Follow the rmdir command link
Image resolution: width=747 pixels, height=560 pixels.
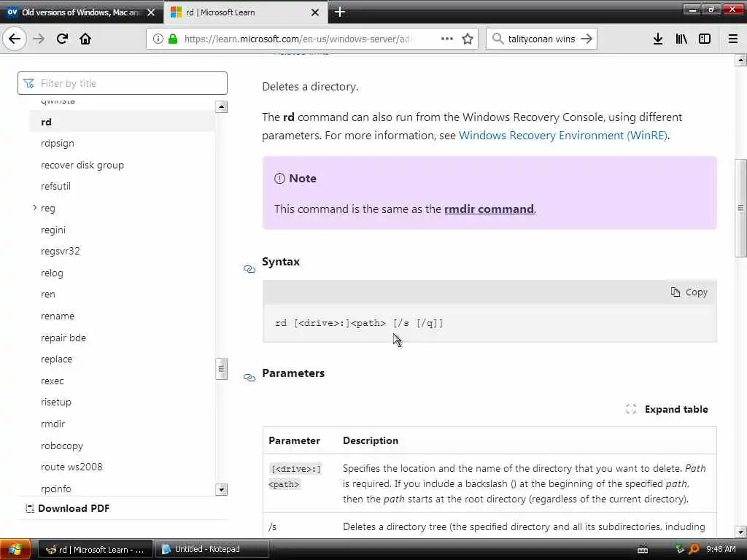point(489,209)
